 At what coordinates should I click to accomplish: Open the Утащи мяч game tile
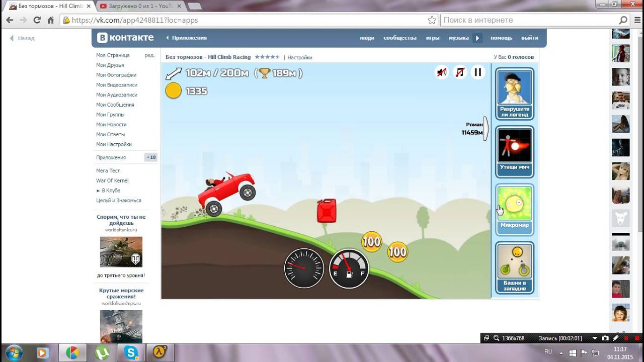point(515,151)
